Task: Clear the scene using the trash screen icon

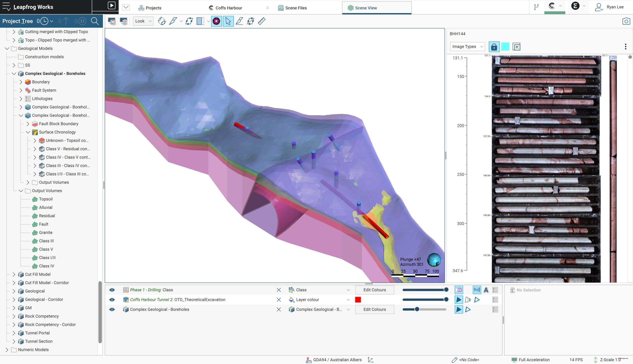Action: pyautogui.click(x=123, y=21)
